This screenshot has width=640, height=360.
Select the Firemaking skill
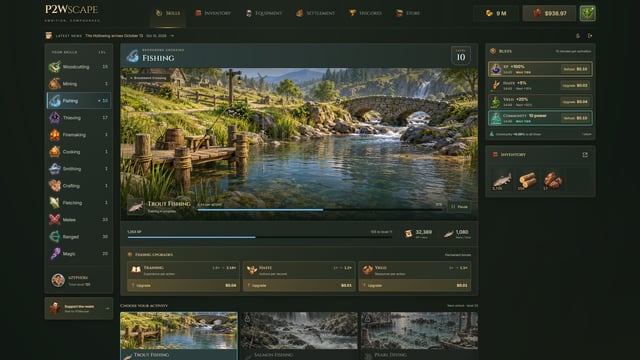[79, 135]
